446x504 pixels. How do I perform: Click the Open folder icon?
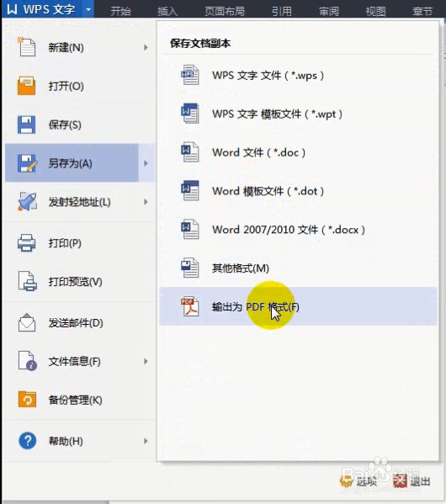(x=26, y=86)
